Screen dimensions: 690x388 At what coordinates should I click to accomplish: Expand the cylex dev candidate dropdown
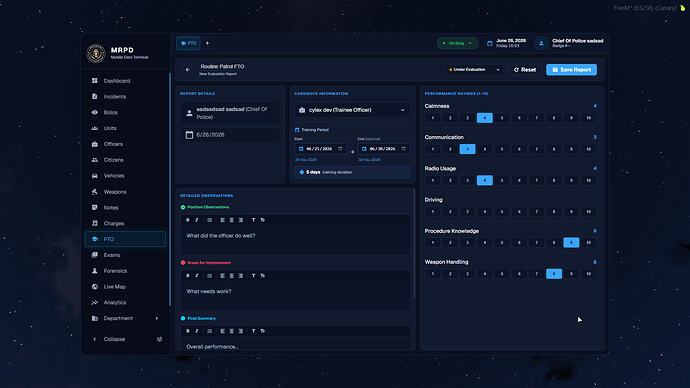tap(352, 110)
